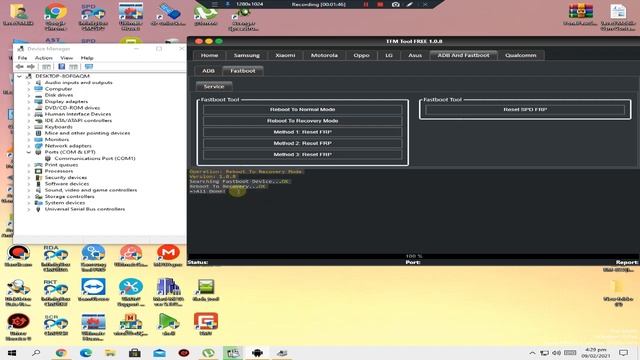Click Reboot To Normal Mode button

302,109
